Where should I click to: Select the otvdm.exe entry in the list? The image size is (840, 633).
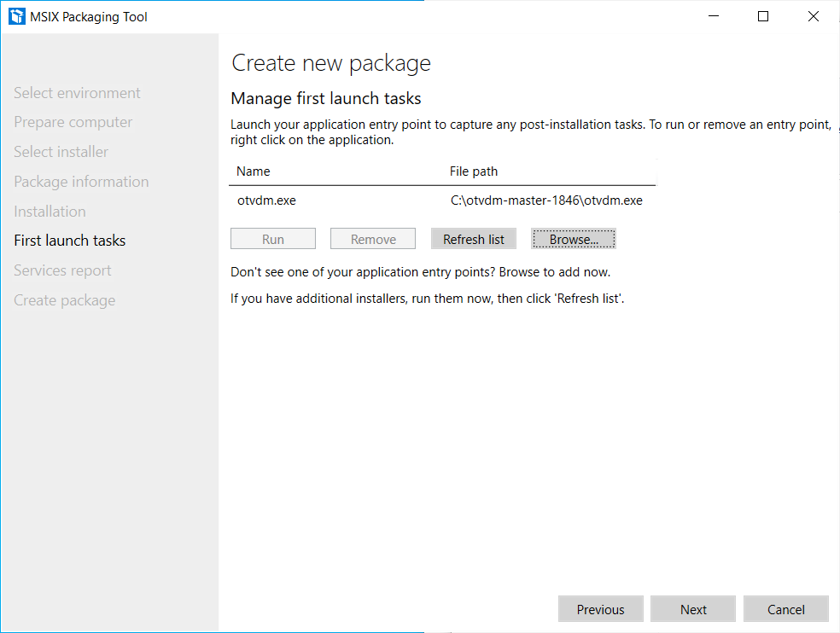(442, 200)
